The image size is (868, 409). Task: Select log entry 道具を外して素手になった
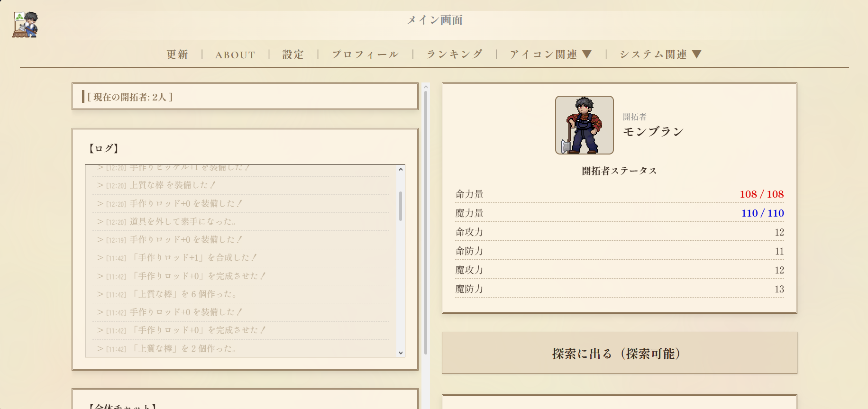(183, 221)
